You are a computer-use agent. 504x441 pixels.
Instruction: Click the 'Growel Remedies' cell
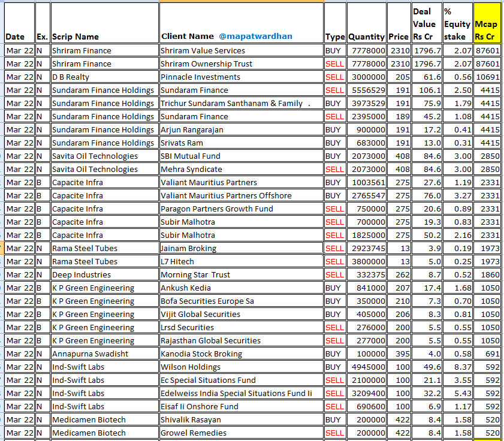(242, 433)
